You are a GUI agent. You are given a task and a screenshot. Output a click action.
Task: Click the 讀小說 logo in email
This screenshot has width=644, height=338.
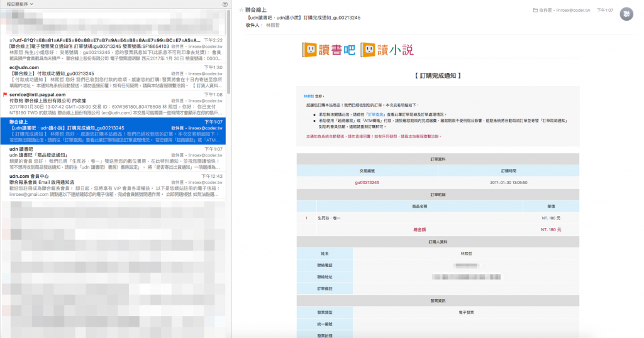coord(387,50)
